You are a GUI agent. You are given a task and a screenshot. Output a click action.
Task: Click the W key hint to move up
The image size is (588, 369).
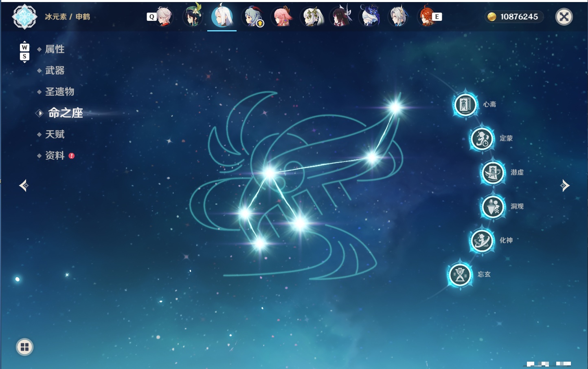click(24, 47)
